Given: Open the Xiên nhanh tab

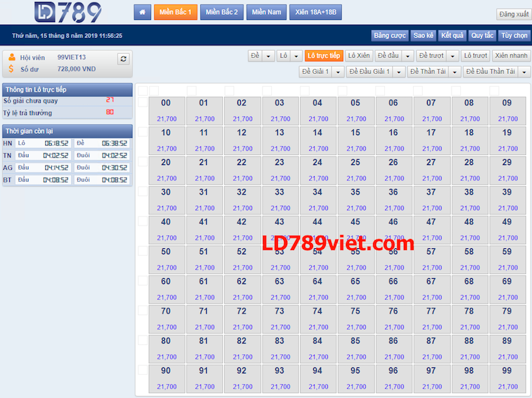Looking at the screenshot, I should click(x=511, y=56).
